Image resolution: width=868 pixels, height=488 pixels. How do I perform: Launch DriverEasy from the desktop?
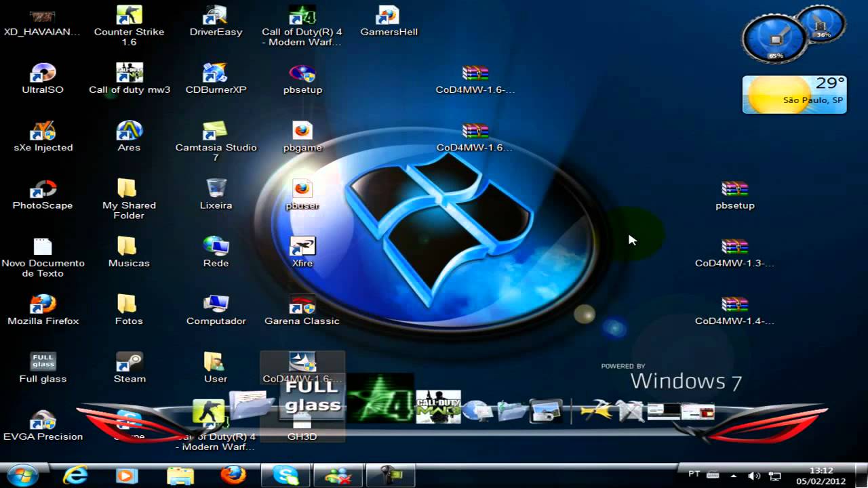click(x=216, y=22)
